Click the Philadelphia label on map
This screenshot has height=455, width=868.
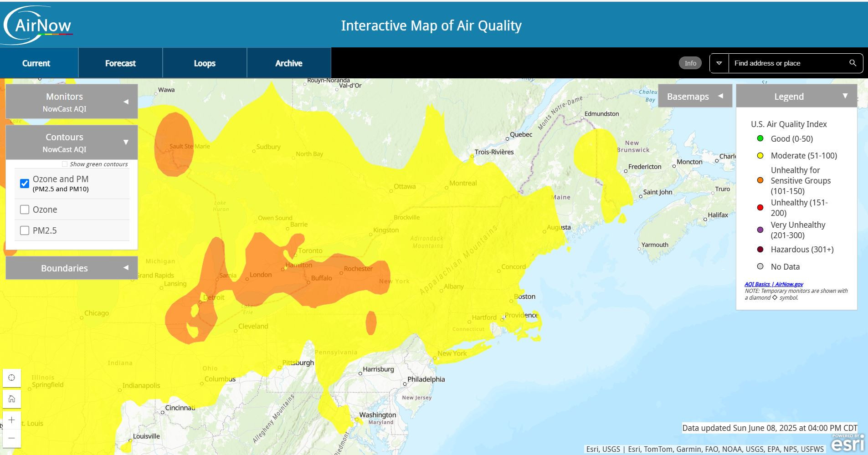pyautogui.click(x=426, y=379)
